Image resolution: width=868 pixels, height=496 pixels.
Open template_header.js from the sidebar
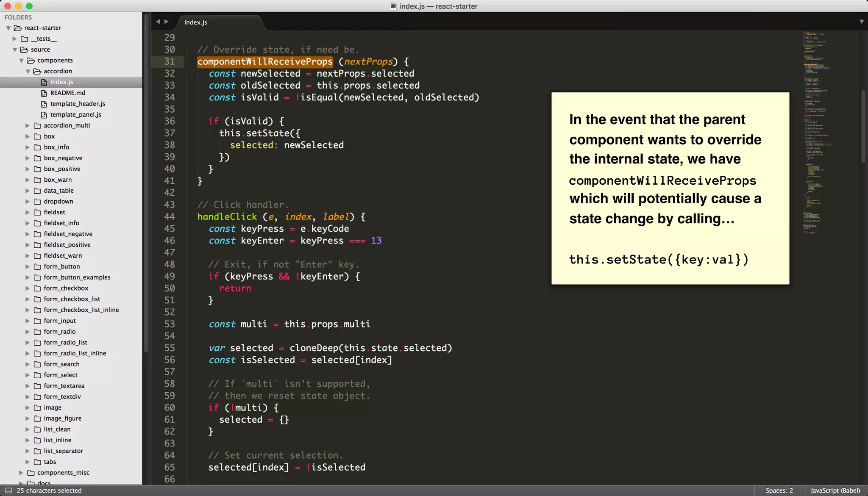pyautogui.click(x=78, y=104)
